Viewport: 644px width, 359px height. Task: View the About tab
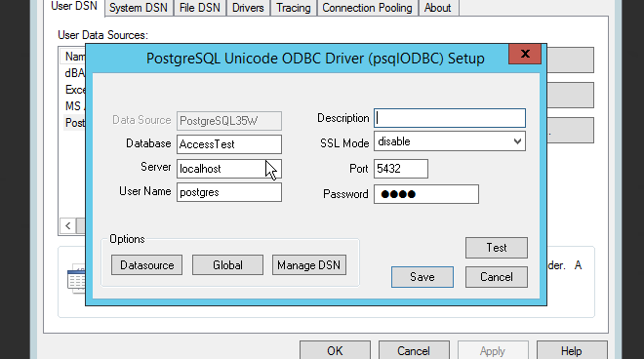[438, 8]
